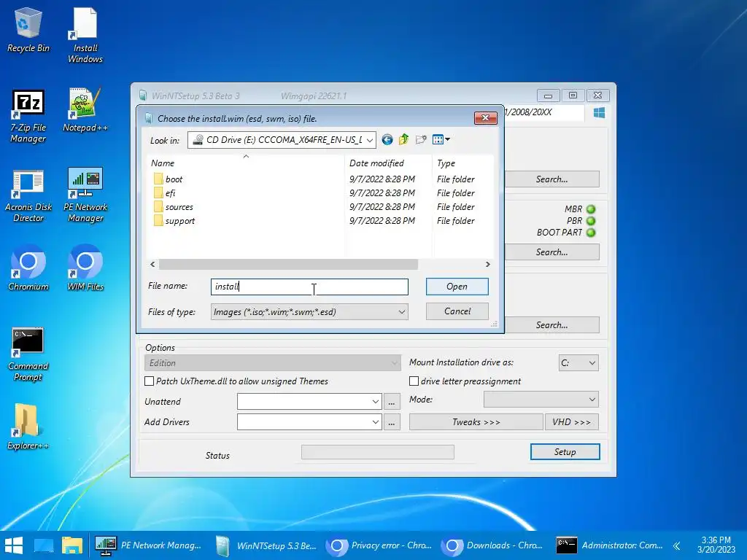This screenshot has width=747, height=560.
Task: Click the Search button above the Options section
Action: pyautogui.click(x=551, y=324)
